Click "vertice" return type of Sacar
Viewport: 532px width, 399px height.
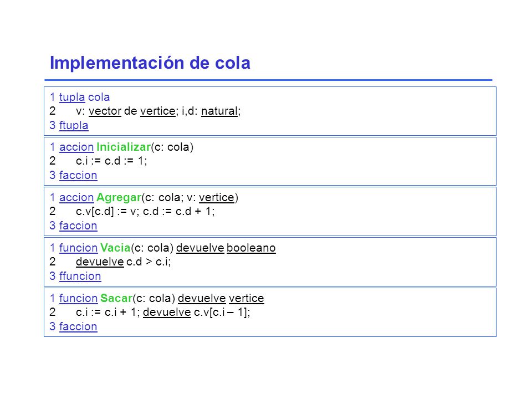coord(246,298)
